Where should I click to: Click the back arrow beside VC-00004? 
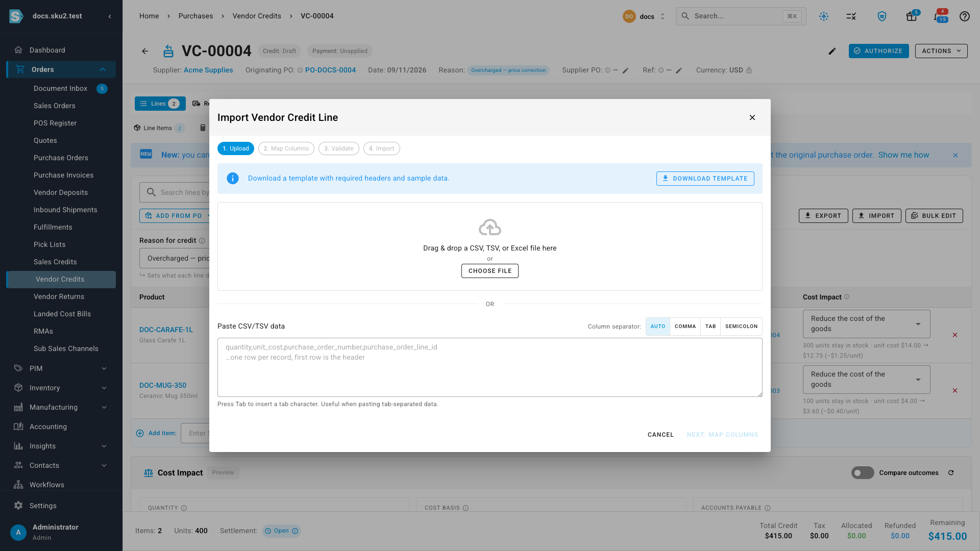click(x=145, y=51)
